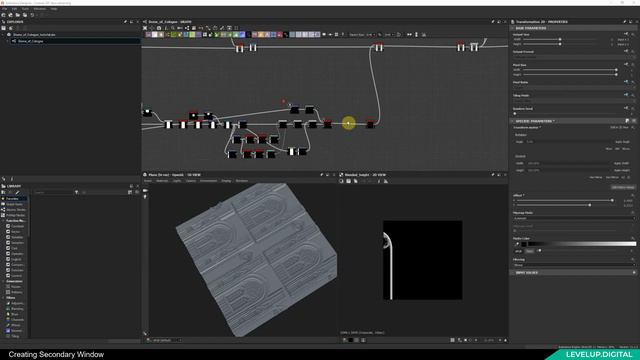The height and width of the screenshot is (360, 640).
Task: Click the Tiling Mode inheritance icon
Action: pos(627,94)
